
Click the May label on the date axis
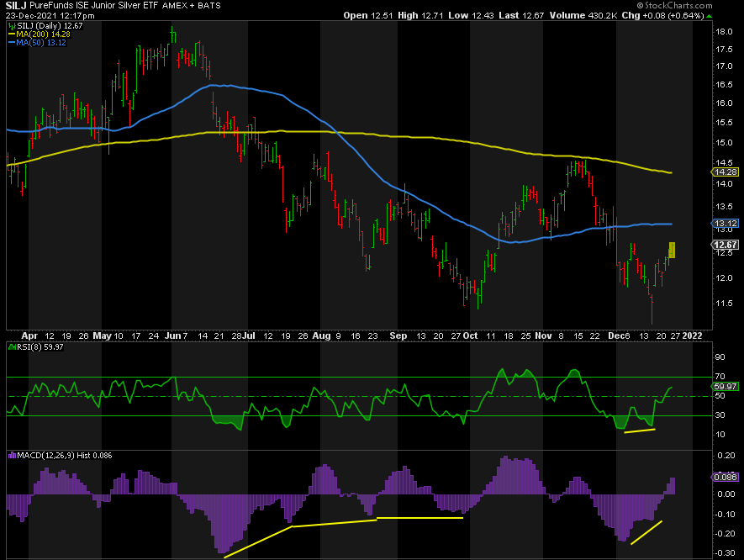coord(103,336)
